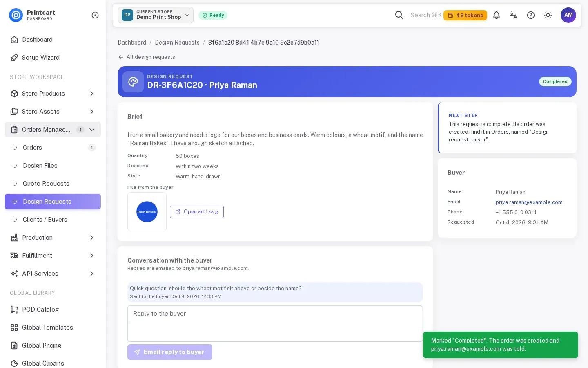Click the Completed status badge
Image resolution: width=588 pixels, height=368 pixels.
click(x=555, y=81)
